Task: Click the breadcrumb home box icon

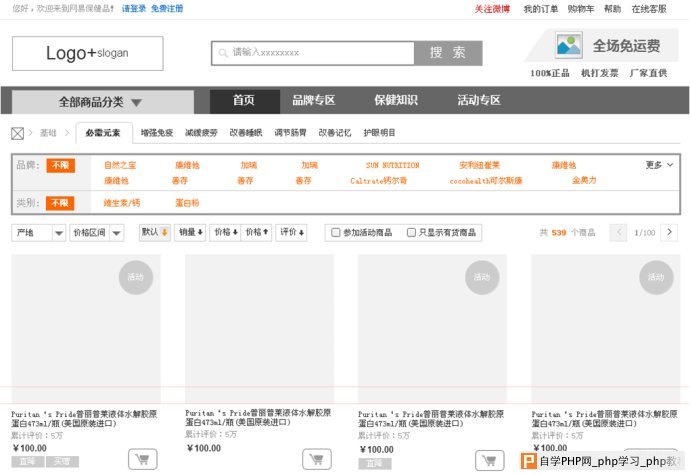Action: [x=17, y=133]
